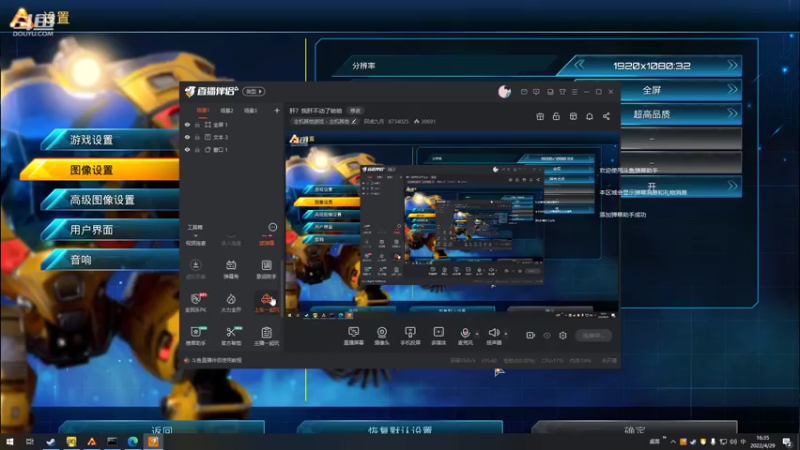The width and height of the screenshot is (800, 450).
Task: Select the 图像设置 game menu
Action: 101,170
